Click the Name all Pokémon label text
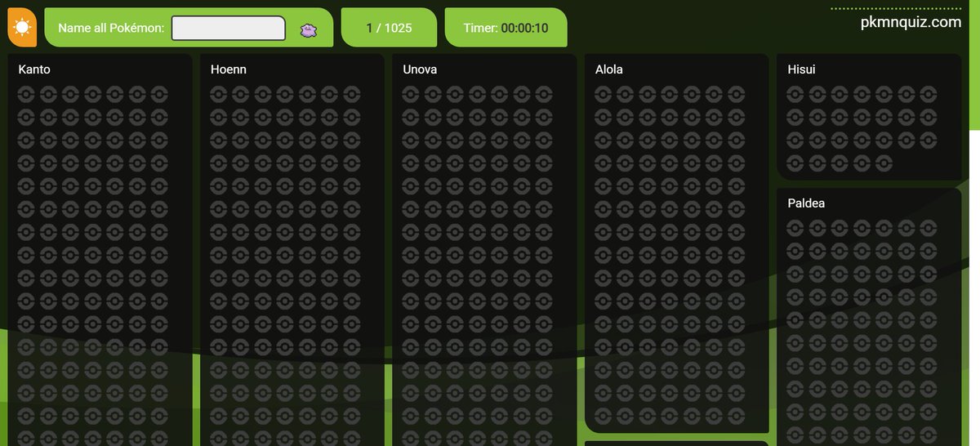This screenshot has width=980, height=446. click(x=112, y=28)
